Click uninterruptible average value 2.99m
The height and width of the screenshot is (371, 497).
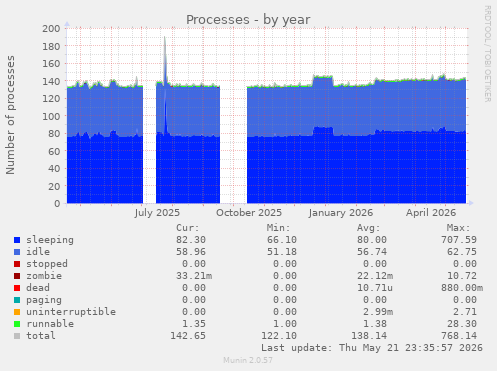point(378,312)
